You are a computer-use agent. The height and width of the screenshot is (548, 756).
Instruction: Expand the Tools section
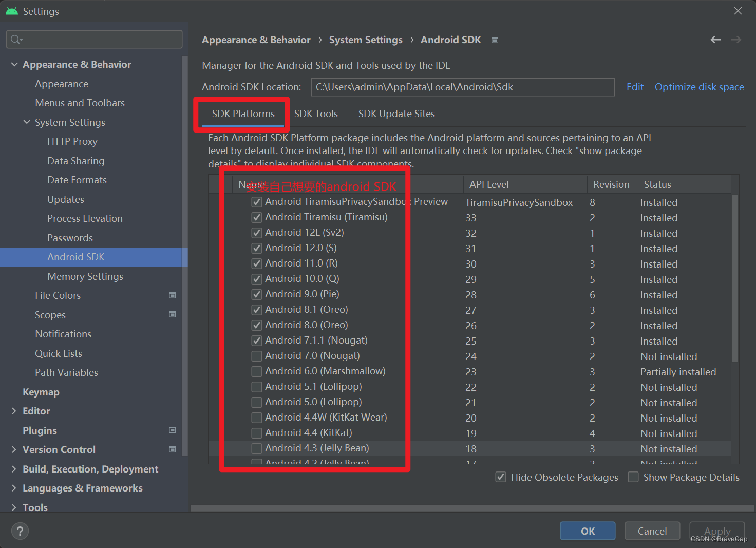click(x=14, y=507)
